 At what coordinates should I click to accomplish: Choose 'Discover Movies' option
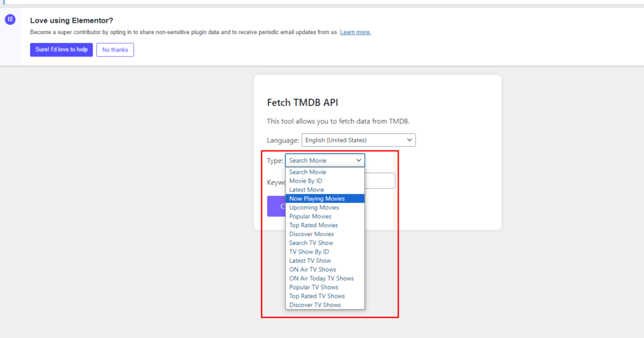point(325,234)
